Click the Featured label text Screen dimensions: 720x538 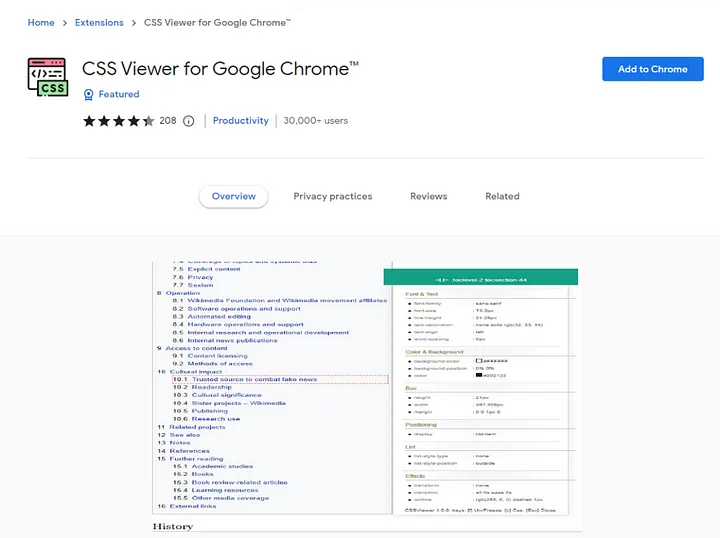119,94
